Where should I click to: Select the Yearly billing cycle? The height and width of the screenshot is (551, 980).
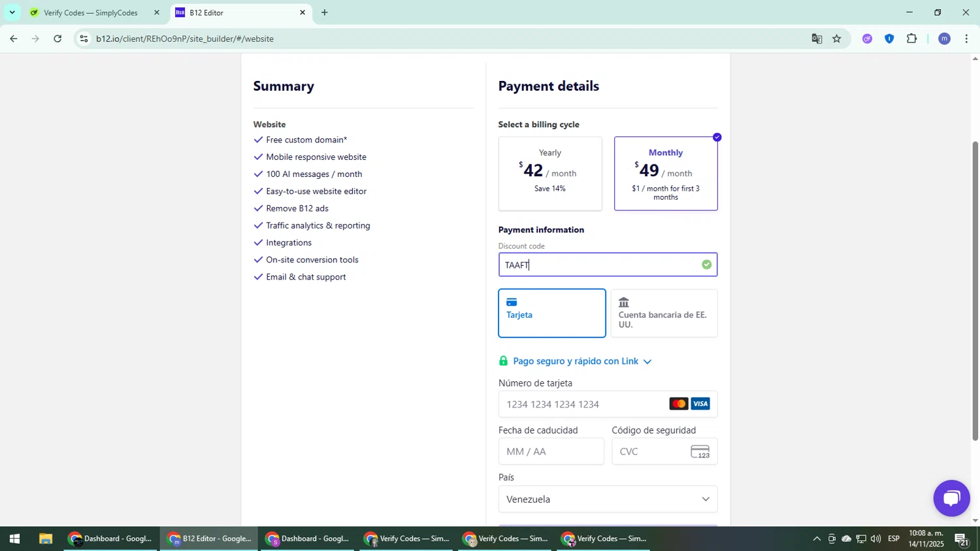(550, 174)
